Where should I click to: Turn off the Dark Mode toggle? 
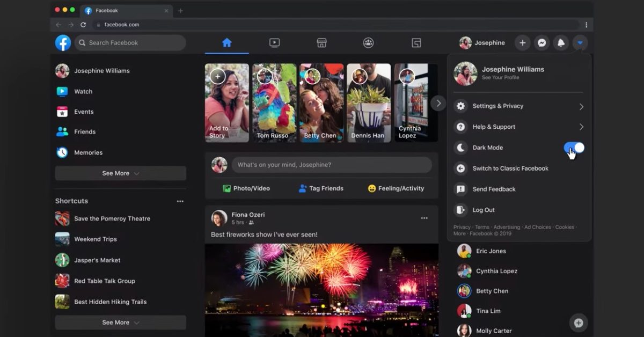coord(574,148)
